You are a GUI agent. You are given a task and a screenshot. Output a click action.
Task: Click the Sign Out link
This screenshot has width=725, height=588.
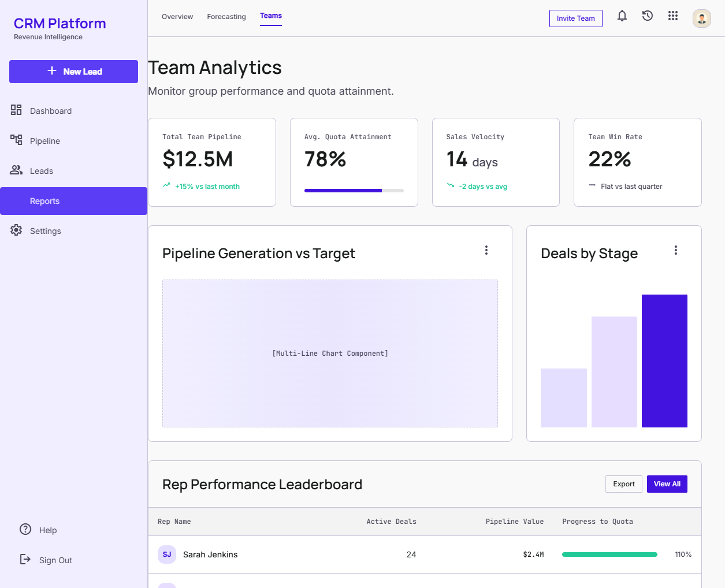click(55, 560)
